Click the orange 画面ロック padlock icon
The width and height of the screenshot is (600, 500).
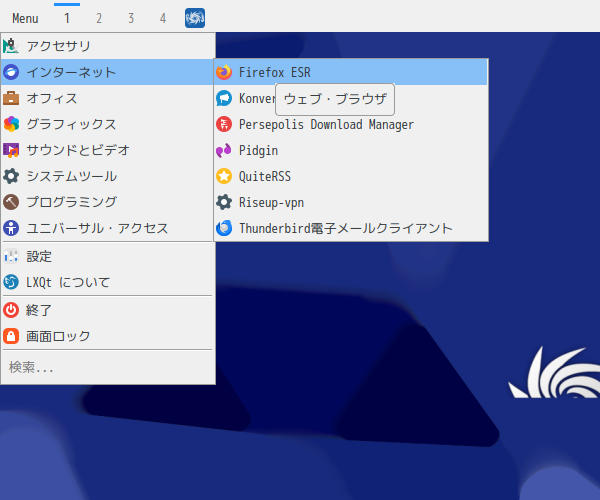coord(11,336)
